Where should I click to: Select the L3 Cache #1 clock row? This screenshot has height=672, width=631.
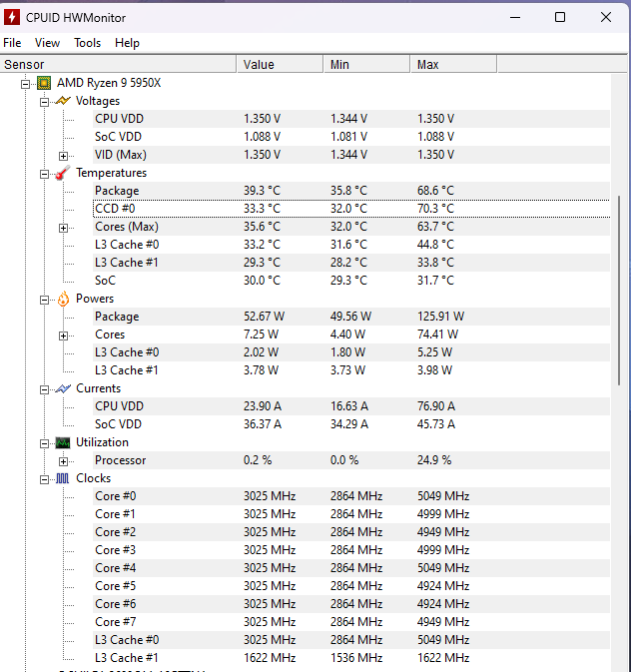351,658
